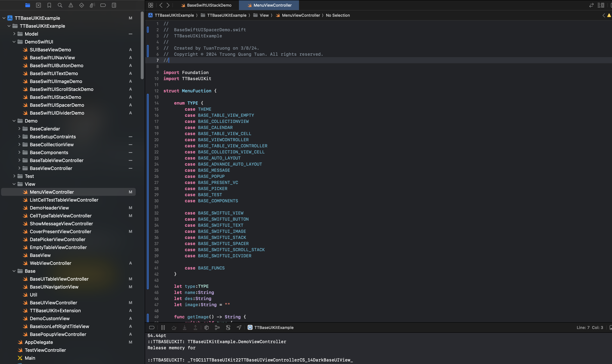Image resolution: width=612 pixels, height=364 pixels.
Task: Click the yellow warning issue indicator
Action: [x=609, y=15]
